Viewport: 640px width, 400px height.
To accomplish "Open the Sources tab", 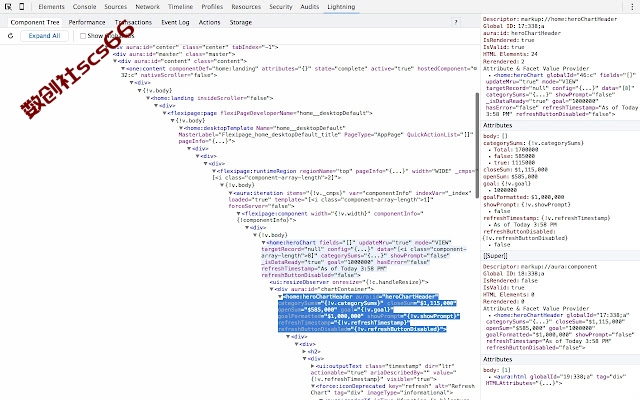I will tap(116, 7).
